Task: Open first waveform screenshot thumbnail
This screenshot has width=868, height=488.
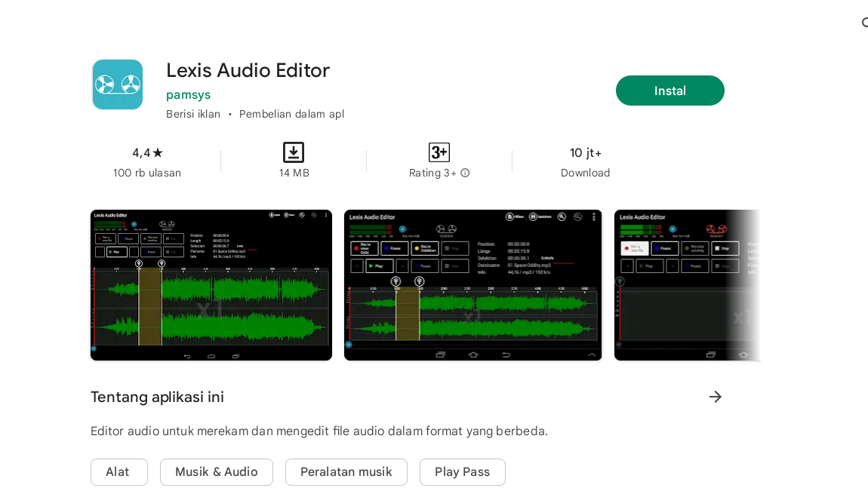Action: tap(211, 286)
